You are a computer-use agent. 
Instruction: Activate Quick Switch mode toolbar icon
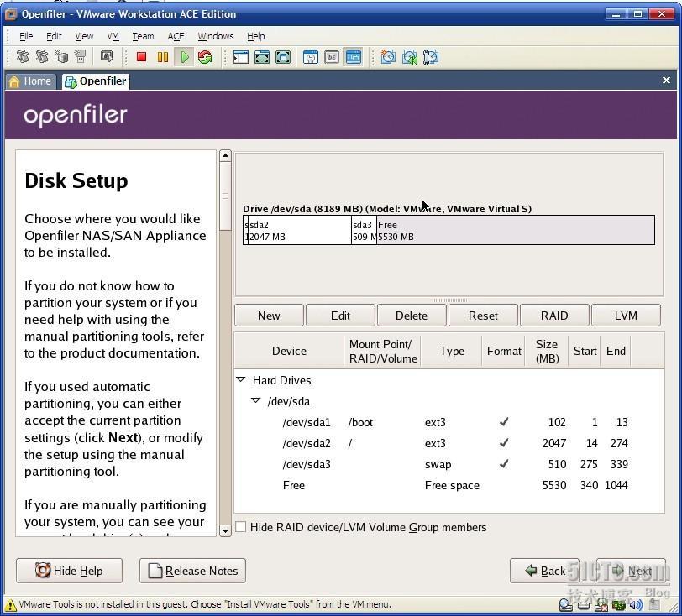coord(283,57)
